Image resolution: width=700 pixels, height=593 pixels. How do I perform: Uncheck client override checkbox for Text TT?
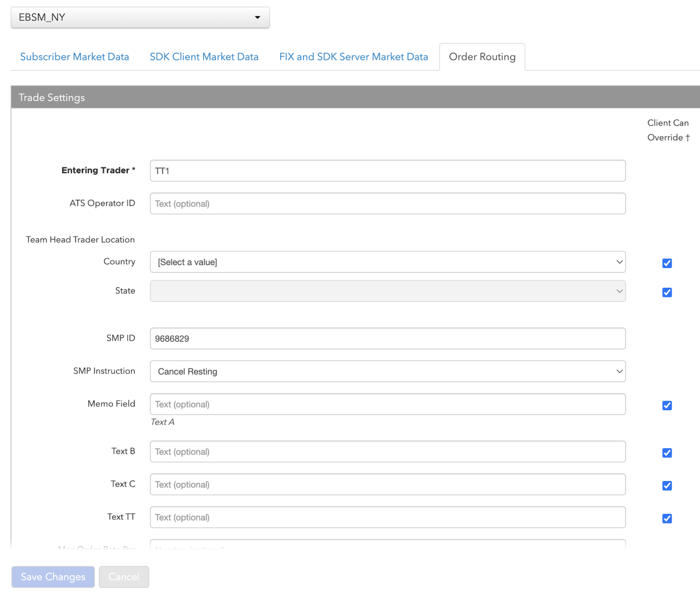[667, 518]
